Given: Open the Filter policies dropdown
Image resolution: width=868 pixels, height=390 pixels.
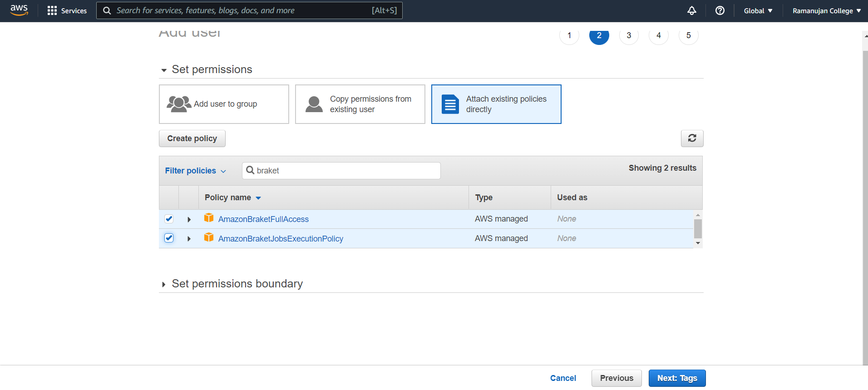Looking at the screenshot, I should pos(195,171).
